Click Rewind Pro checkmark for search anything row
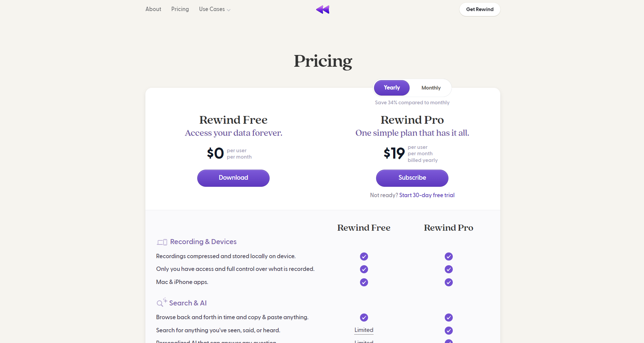Screen dimensions: 644x343 (449, 331)
